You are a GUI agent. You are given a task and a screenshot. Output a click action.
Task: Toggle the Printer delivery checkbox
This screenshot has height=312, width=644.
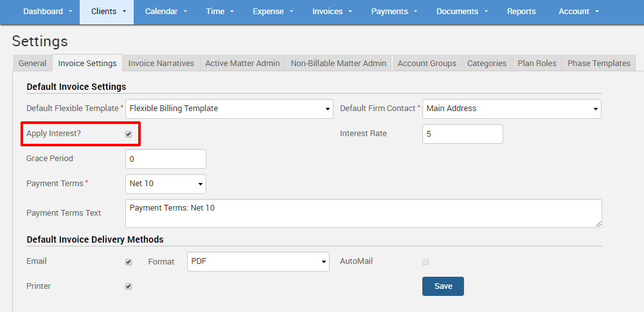pos(129,286)
